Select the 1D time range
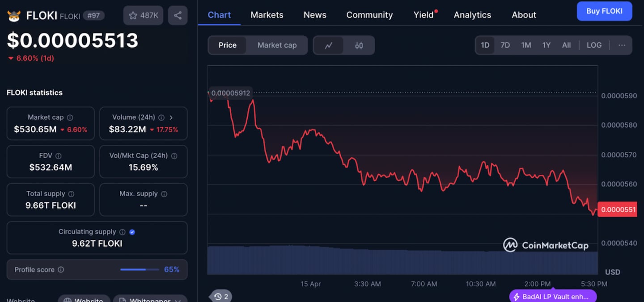This screenshot has width=644, height=302. (x=485, y=45)
